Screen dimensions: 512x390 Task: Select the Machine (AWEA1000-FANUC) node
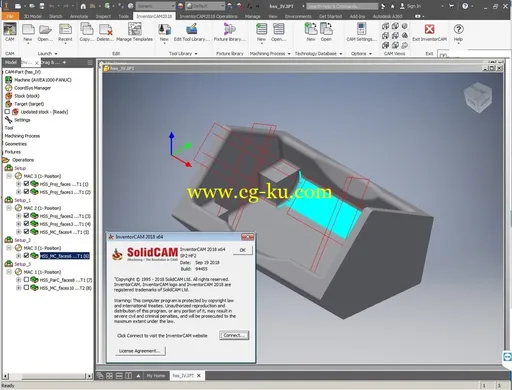coord(42,80)
